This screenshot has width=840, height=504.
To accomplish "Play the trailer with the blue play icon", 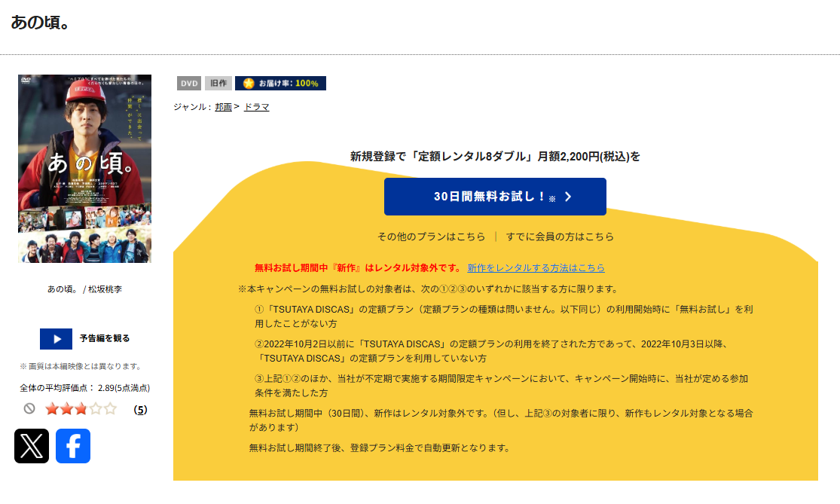I will pos(57,339).
